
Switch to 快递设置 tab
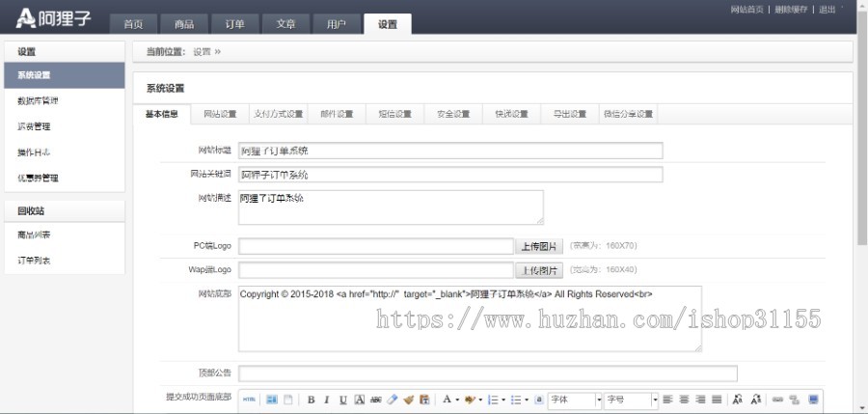pos(512,114)
